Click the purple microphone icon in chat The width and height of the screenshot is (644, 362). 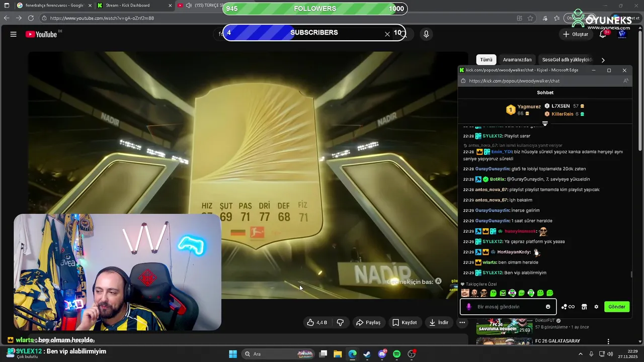click(x=469, y=307)
